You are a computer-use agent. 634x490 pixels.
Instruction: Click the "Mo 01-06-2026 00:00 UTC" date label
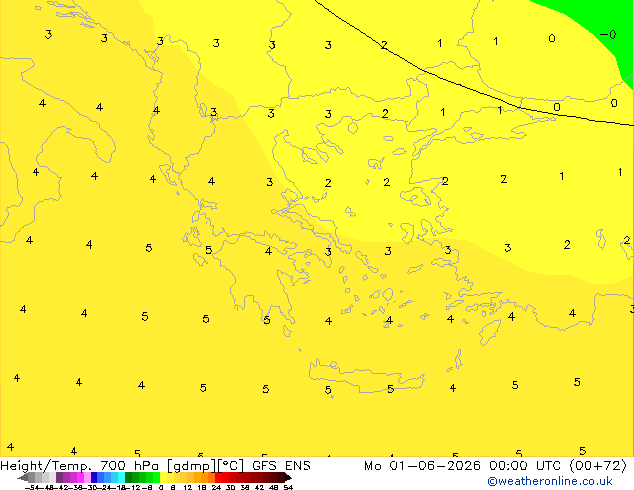(462, 466)
